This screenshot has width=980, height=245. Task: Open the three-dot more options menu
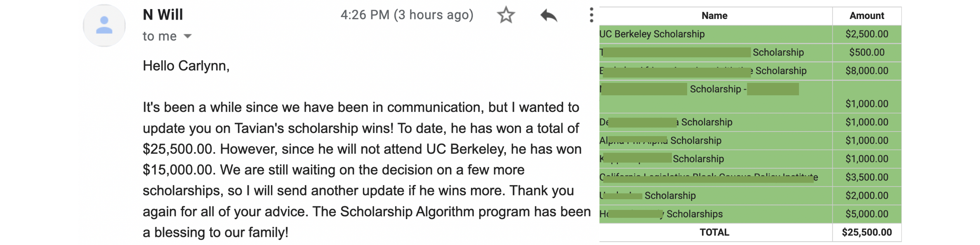[x=591, y=15]
